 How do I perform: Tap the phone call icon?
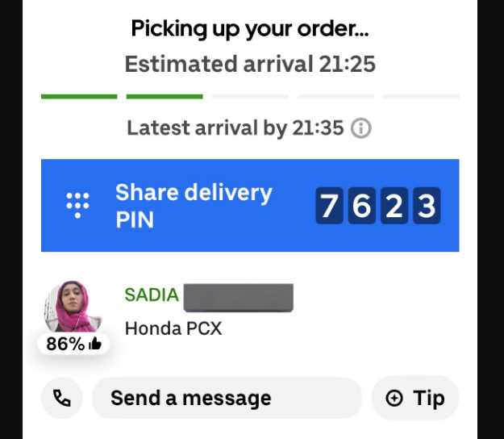point(62,398)
